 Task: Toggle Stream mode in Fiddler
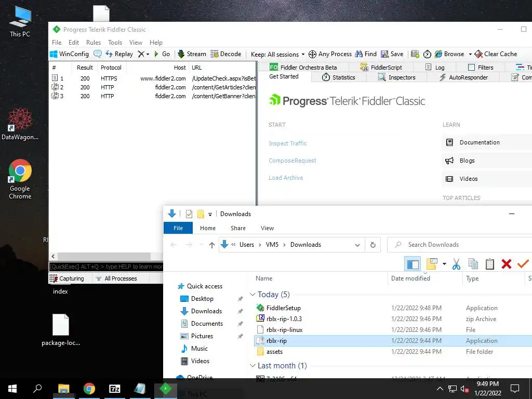point(192,54)
